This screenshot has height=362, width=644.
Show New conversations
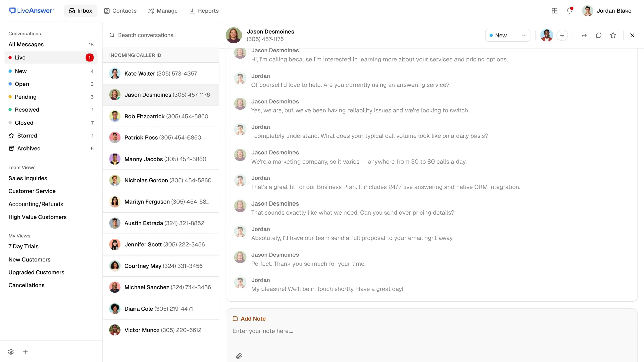(x=51, y=71)
